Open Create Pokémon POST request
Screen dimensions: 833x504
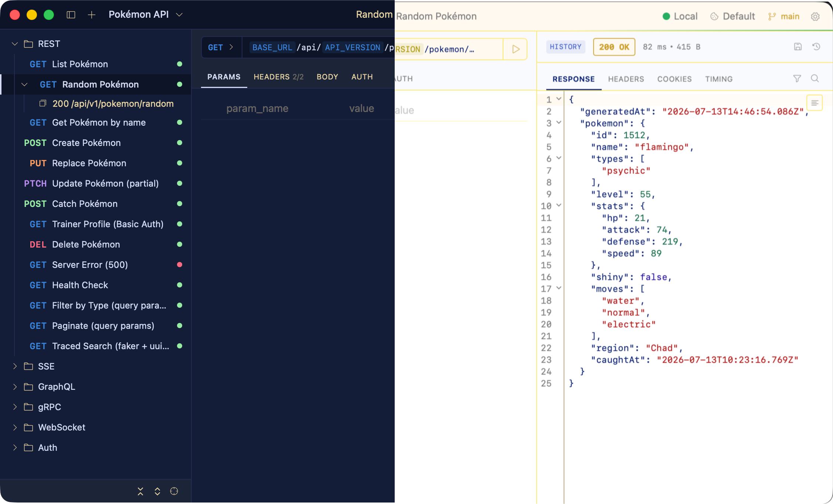click(x=96, y=143)
